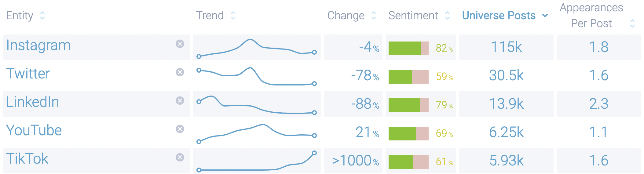Click Instagram's green sentiment bar
Screen dimensions: 644x174
point(405,48)
